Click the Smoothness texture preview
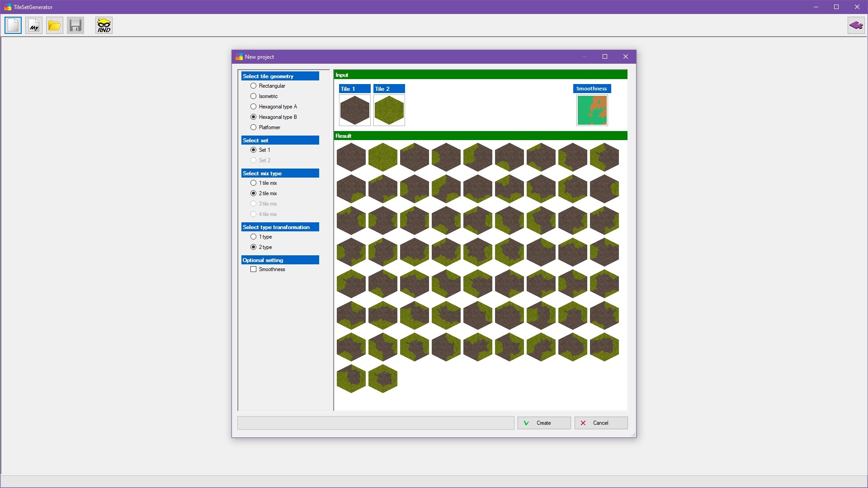 592,110
